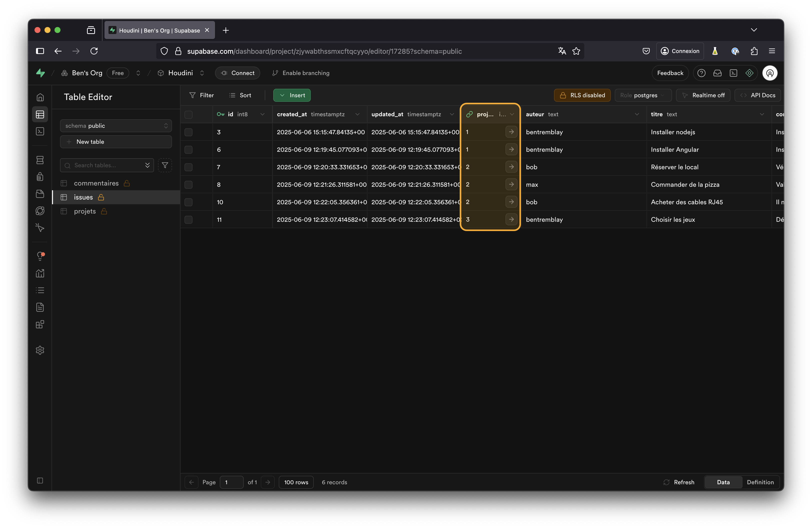The width and height of the screenshot is (812, 528).
Task: Open the Project Home sidebar icon
Action: (40, 97)
